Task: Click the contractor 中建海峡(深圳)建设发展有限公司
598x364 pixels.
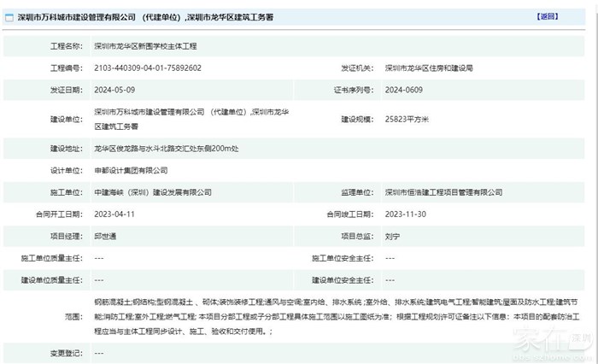Action: pyautogui.click(x=152, y=193)
